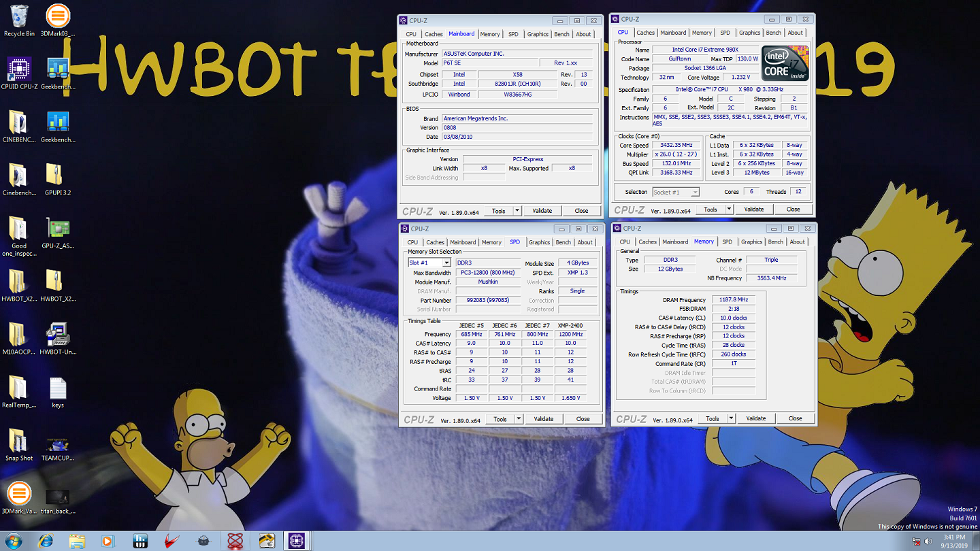This screenshot has height=551, width=980.
Task: Switch to SPD tab in the CPU window
Action: (725, 33)
